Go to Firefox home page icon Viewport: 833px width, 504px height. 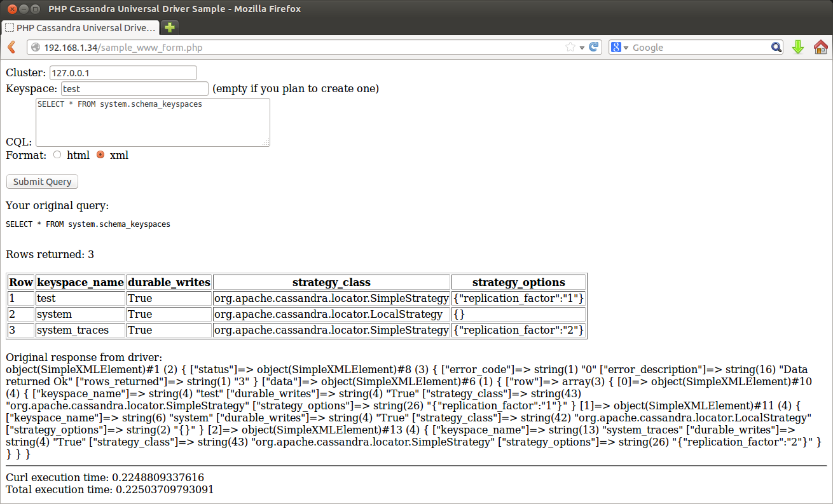(821, 47)
